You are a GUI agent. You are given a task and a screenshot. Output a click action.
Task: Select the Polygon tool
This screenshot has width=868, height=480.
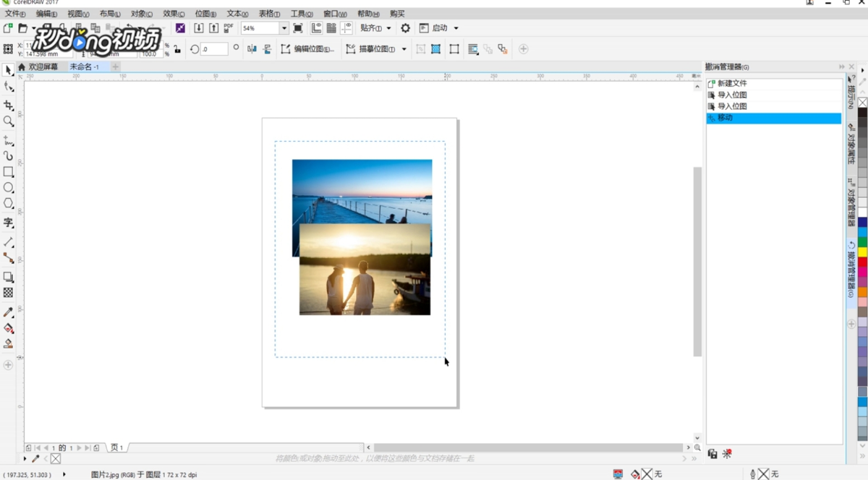[8, 205]
